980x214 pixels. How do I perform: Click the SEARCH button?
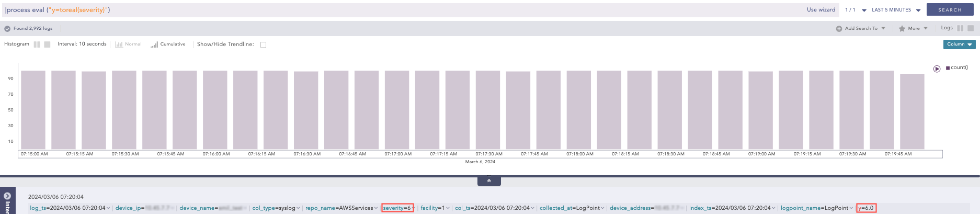[950, 10]
